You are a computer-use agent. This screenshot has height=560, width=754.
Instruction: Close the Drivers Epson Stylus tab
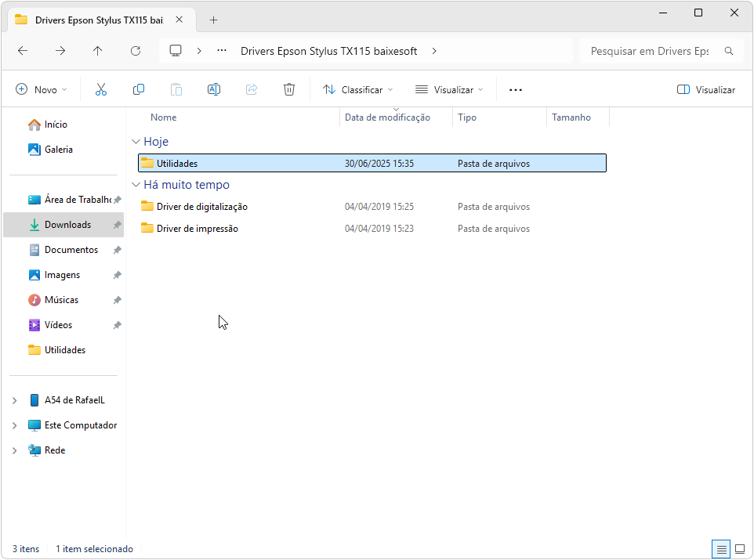pos(179,20)
